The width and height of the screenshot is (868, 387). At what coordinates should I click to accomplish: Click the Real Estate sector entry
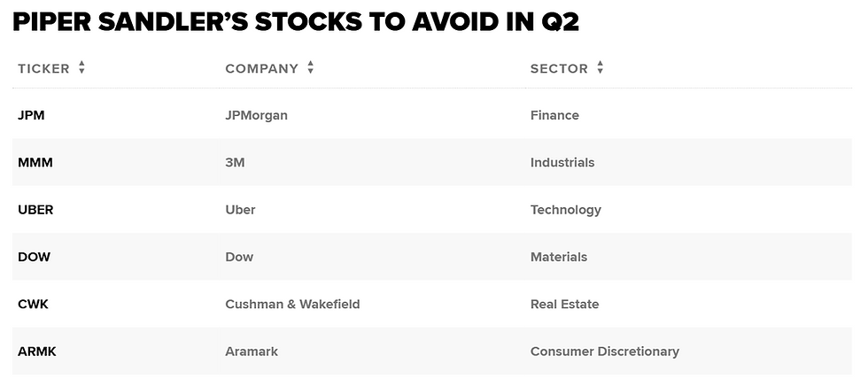click(x=564, y=304)
